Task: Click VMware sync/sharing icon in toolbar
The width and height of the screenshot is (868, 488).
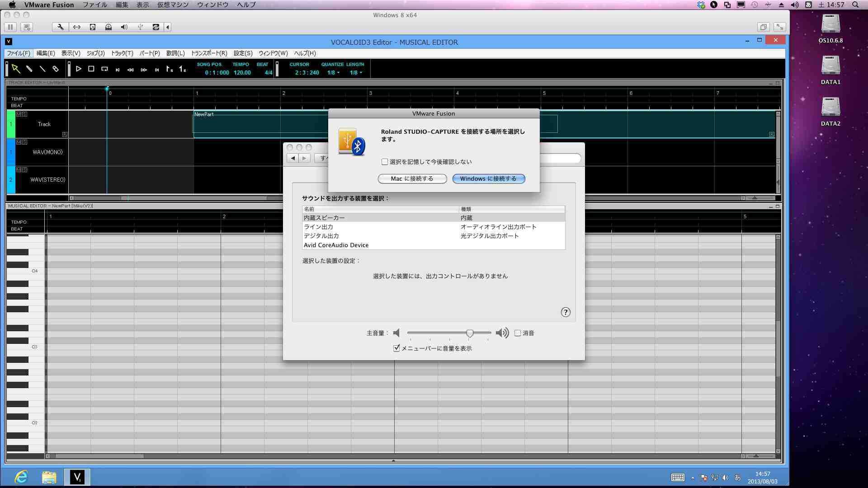Action: tap(156, 27)
